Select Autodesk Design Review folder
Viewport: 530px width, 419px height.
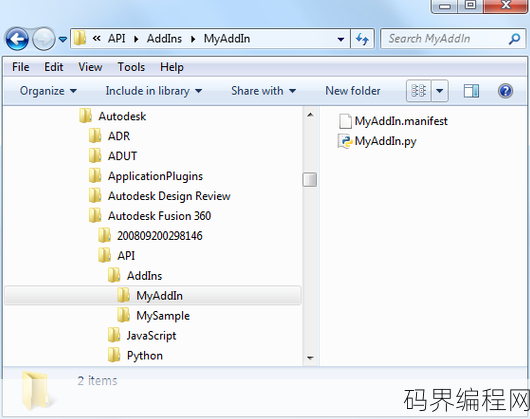169,196
